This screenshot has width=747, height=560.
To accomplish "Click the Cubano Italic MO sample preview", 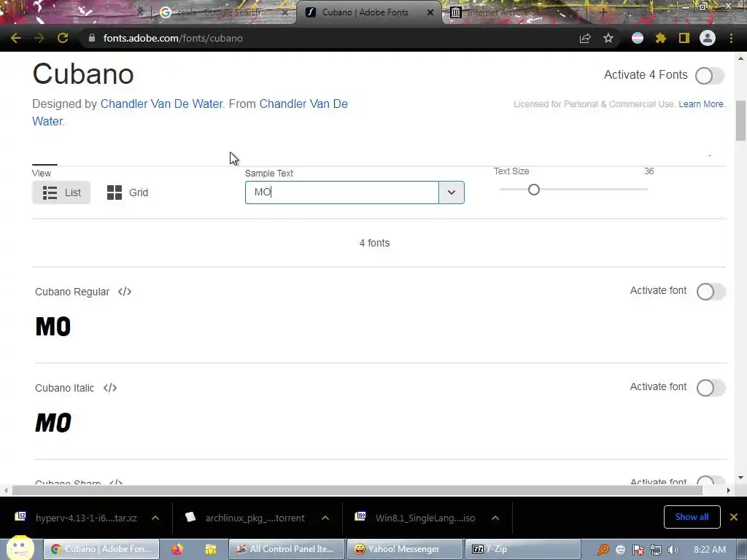I will 53,423.
